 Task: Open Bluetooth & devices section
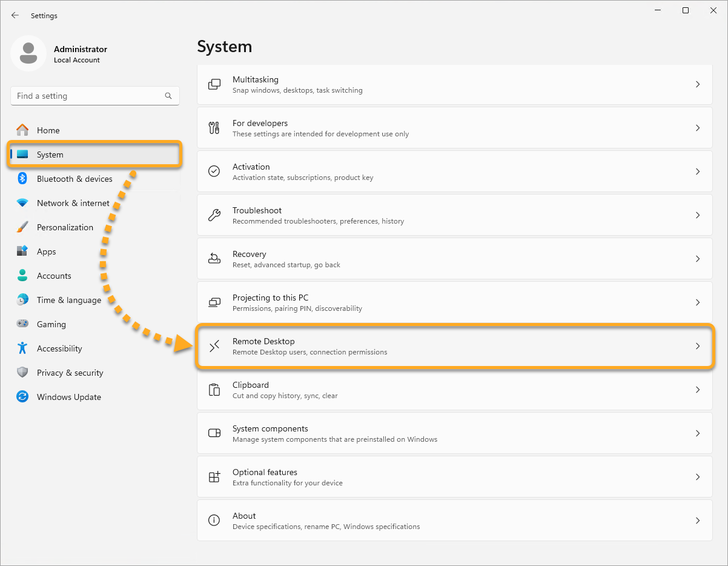pyautogui.click(x=74, y=179)
